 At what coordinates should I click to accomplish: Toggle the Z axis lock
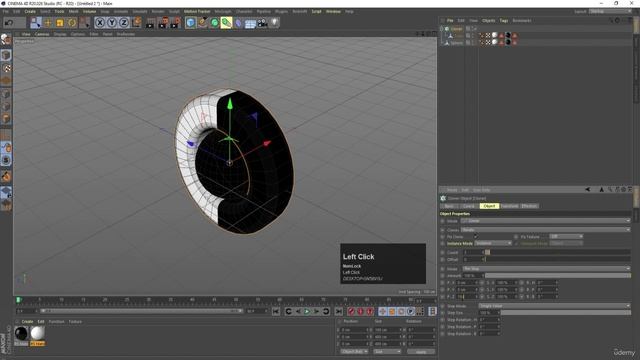point(124,23)
